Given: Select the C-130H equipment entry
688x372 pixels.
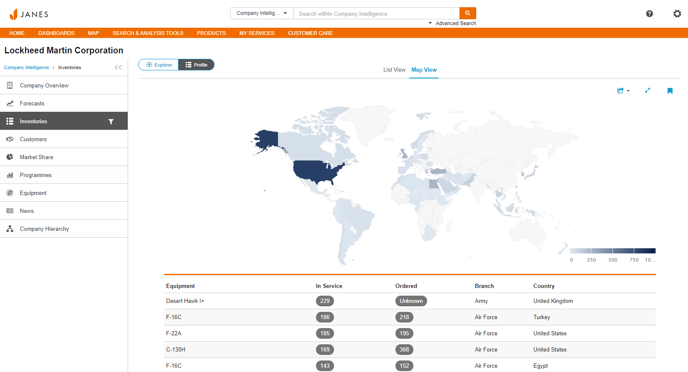Looking at the screenshot, I should tap(175, 350).
